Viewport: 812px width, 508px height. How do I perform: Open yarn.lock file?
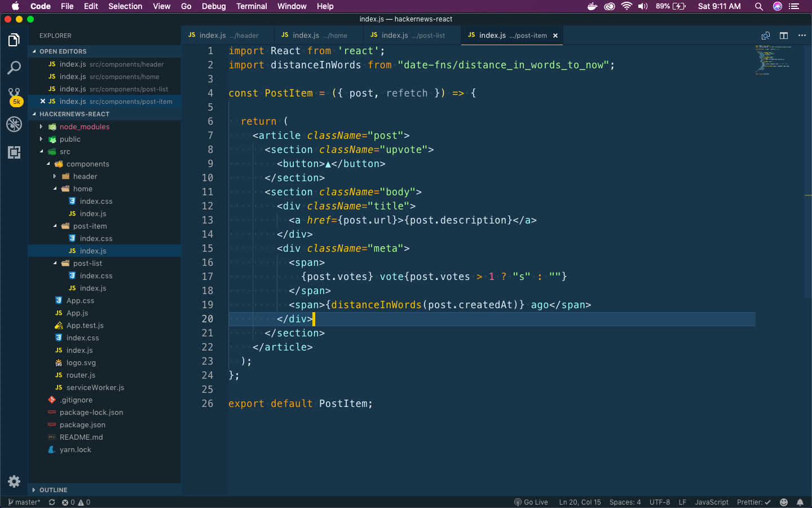pos(104,450)
